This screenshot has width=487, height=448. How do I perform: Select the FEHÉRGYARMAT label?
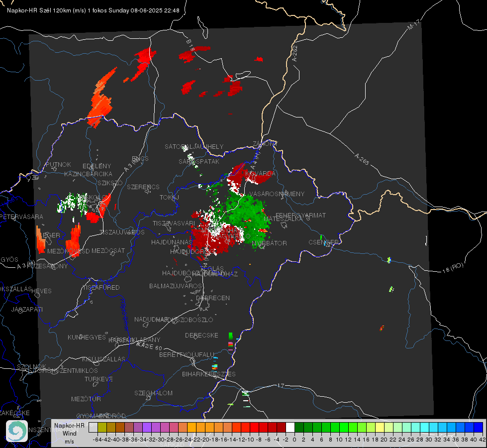pos(300,215)
